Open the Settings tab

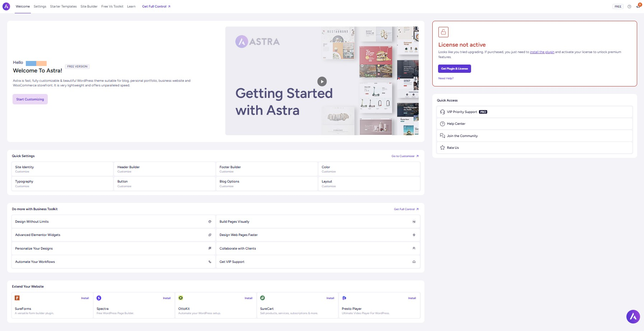coord(40,6)
